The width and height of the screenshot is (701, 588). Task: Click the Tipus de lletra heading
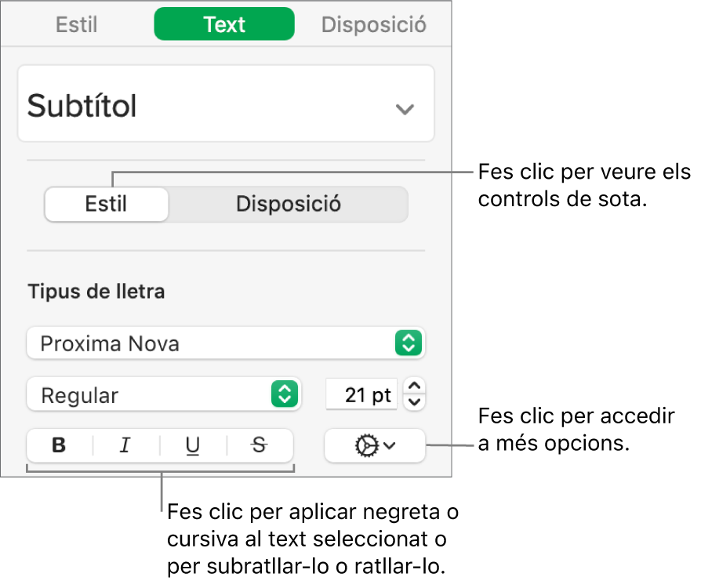96,292
